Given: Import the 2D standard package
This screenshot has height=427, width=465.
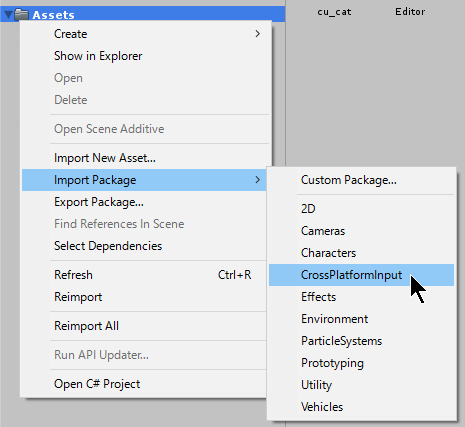Looking at the screenshot, I should (308, 209).
